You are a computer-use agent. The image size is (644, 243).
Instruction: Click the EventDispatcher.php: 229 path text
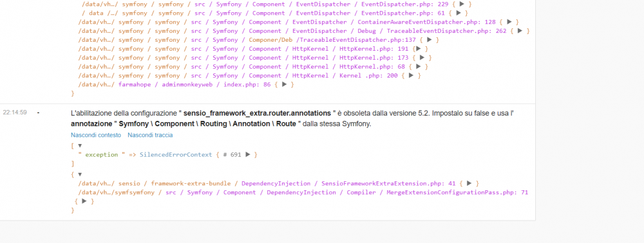pyautogui.click(x=404, y=4)
